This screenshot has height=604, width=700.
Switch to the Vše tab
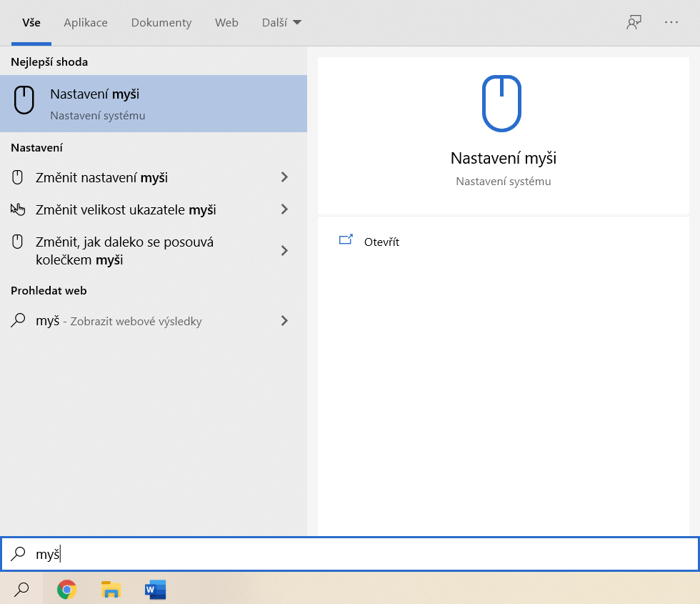point(31,23)
